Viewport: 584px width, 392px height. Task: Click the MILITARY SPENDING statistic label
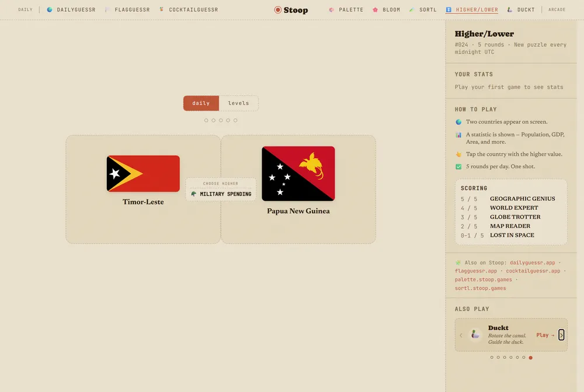pos(225,194)
